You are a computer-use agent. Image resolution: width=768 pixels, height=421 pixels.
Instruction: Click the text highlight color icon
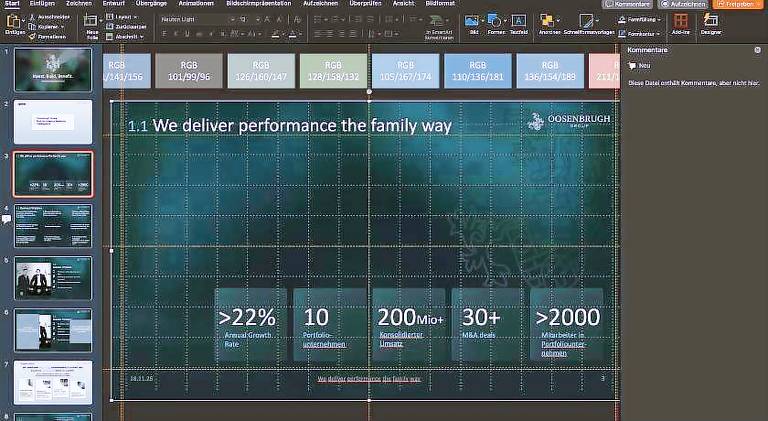click(276, 34)
